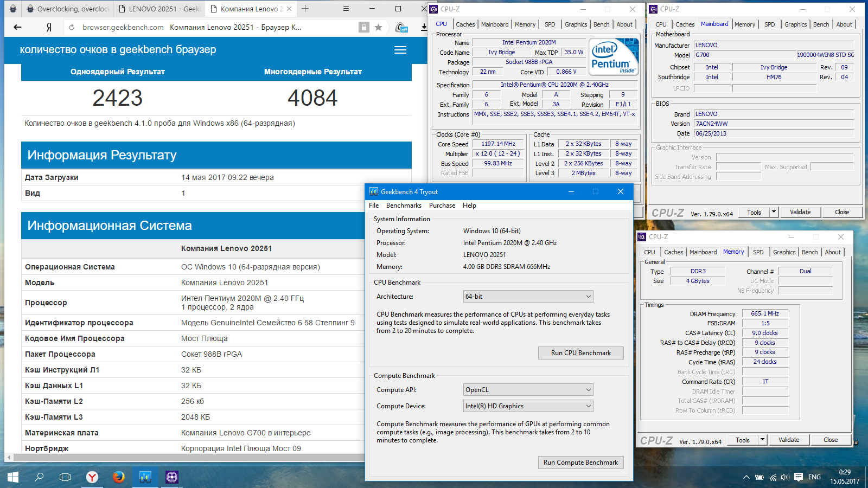Open the Graphics tab in the Mainboard CPU-Z window
This screenshot has width=868, height=488.
[795, 24]
